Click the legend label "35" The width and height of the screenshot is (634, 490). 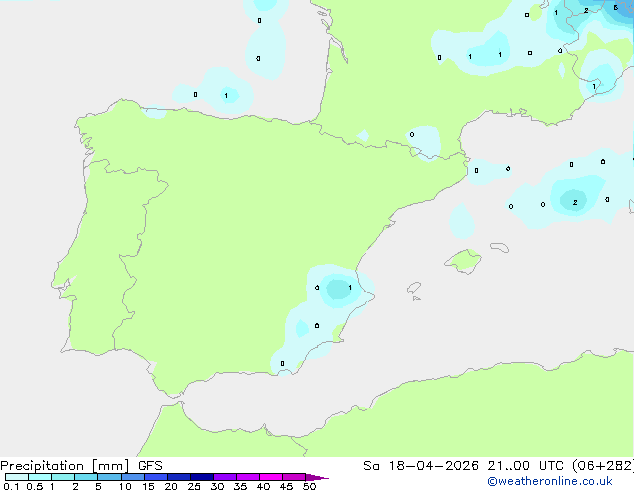(x=240, y=486)
